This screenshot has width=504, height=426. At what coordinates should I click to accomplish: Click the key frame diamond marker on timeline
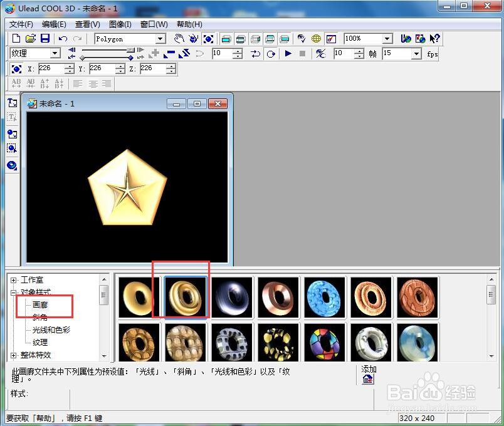click(x=130, y=58)
